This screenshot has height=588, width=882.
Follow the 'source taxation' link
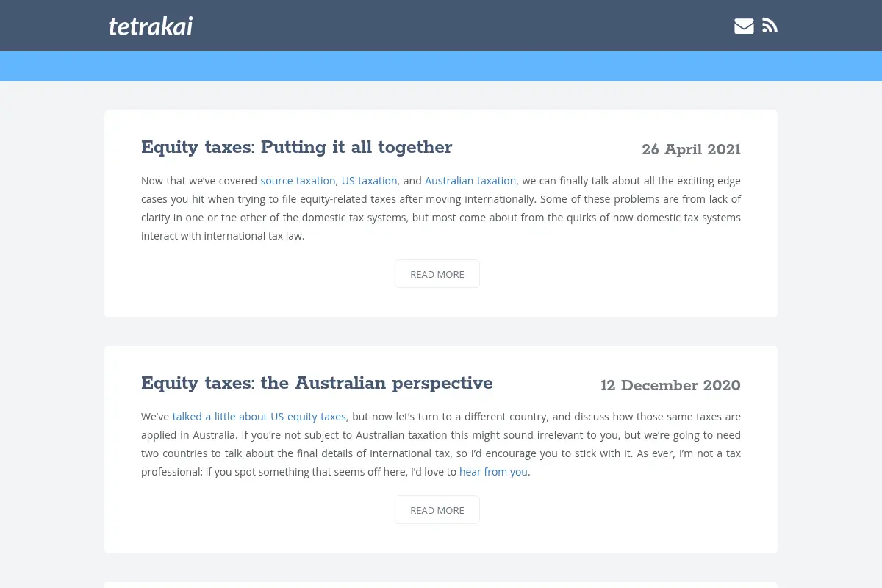tap(298, 181)
